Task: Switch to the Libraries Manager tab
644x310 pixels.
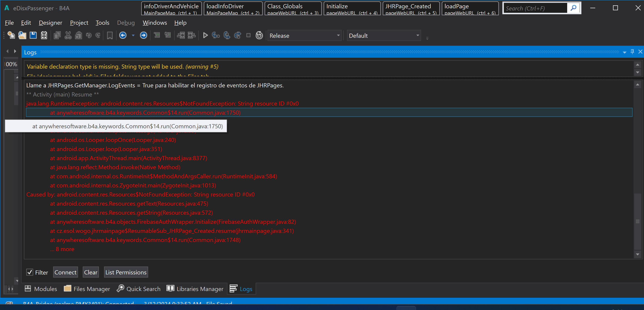Action: (x=195, y=289)
